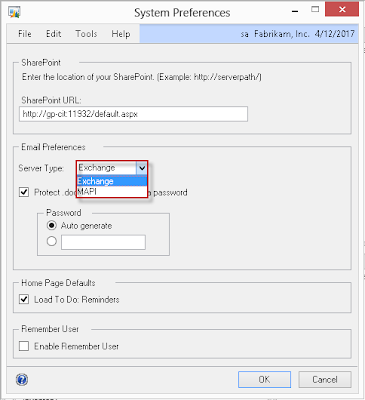Click the Cancel button

click(325, 379)
